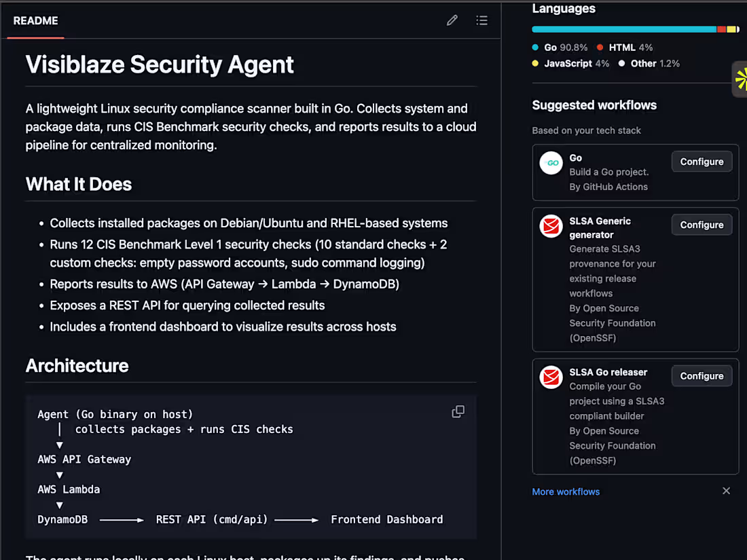Click the HTML 4% language entry

tap(625, 48)
